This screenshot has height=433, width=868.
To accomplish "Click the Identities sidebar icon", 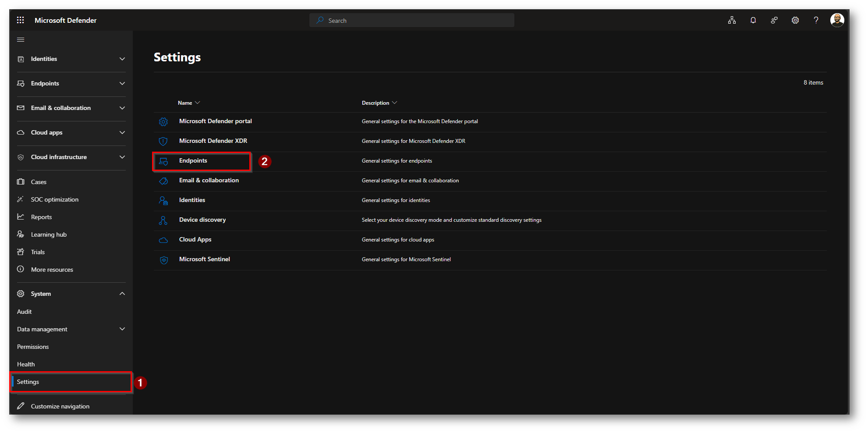I will (21, 59).
